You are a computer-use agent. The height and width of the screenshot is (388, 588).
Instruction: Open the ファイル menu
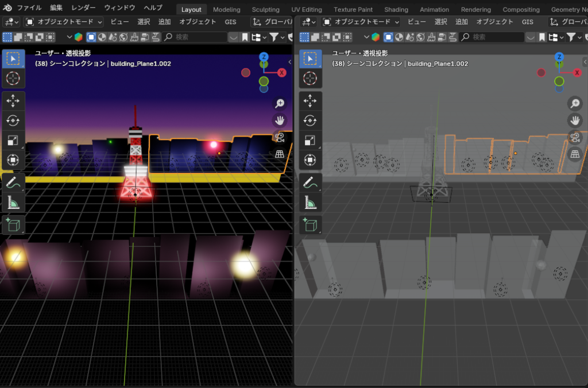(x=29, y=8)
